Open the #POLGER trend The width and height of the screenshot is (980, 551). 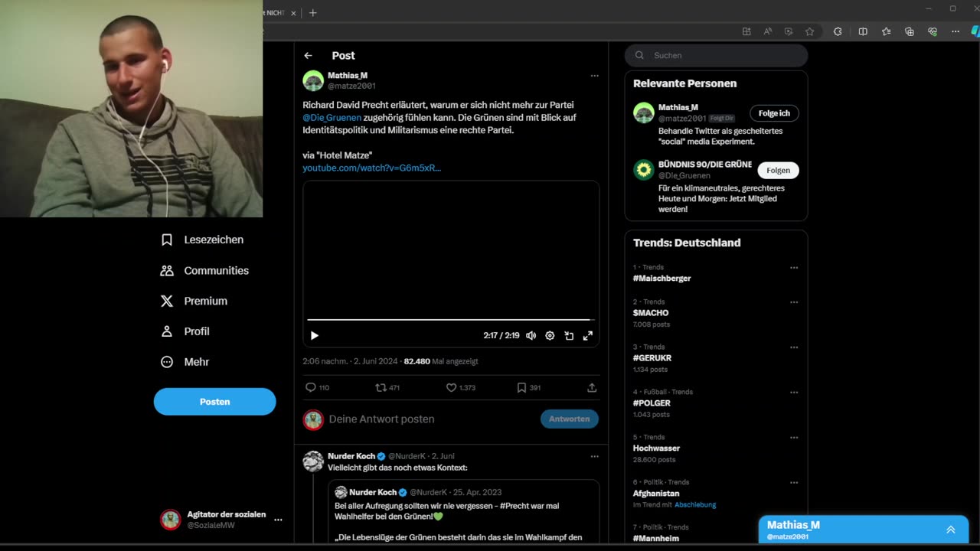click(652, 403)
